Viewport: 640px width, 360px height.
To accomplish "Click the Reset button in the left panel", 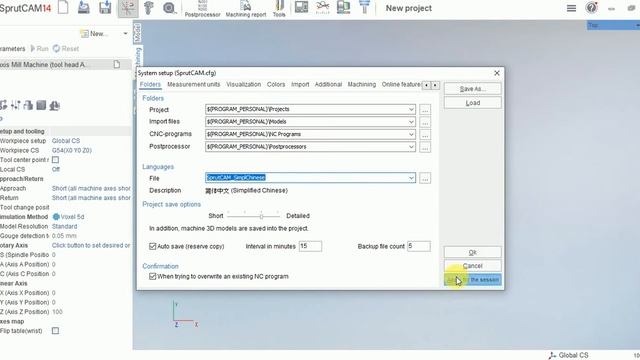I will (x=66, y=49).
